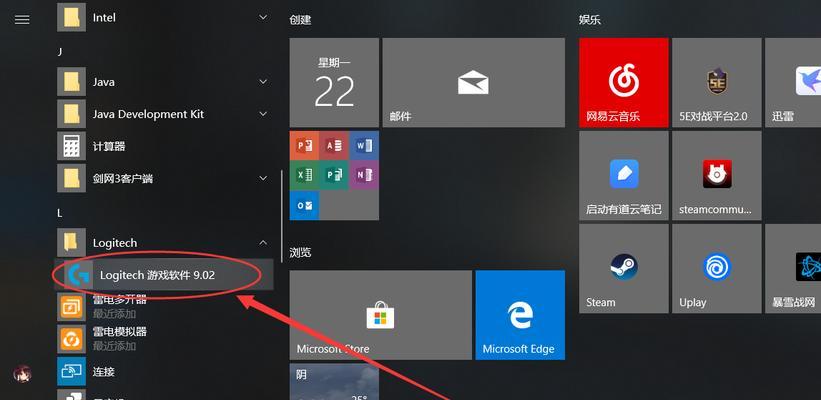Click the 剑网3客户端 folder icon
This screenshot has height=400, width=821.
click(x=71, y=179)
